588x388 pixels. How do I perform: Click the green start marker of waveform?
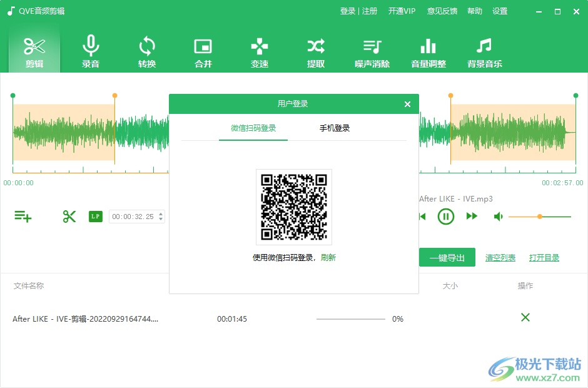(x=13, y=96)
